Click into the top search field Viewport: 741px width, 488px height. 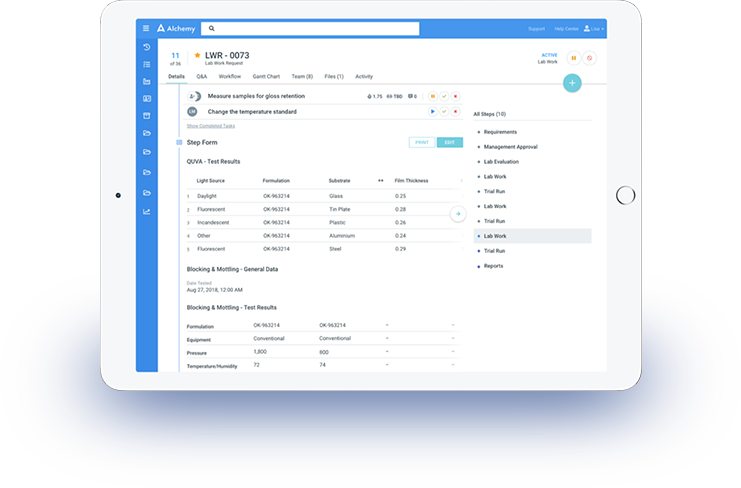310,28
